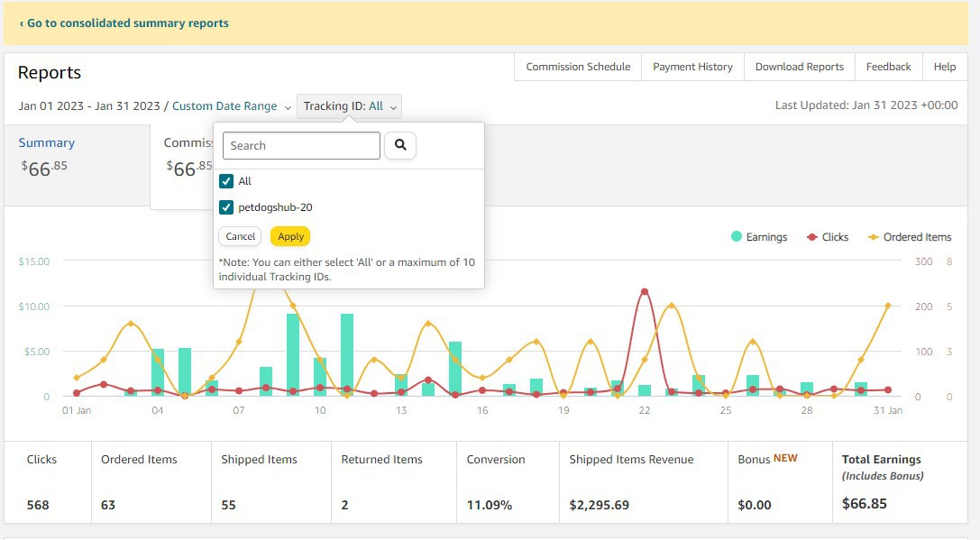Click the Jan 01 2023 - Jan 31 2023 date text
This screenshot has width=980, height=540.
tap(89, 106)
